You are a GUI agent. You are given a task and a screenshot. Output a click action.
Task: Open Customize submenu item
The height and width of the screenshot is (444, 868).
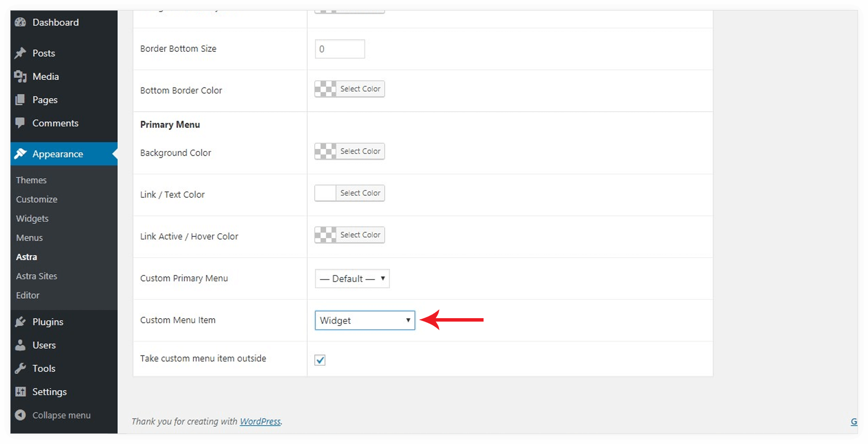click(x=37, y=199)
